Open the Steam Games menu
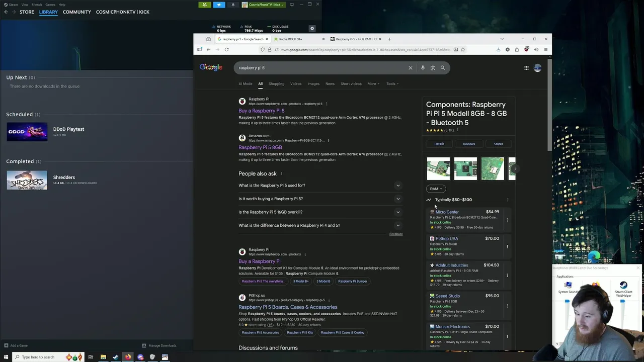 click(x=50, y=5)
